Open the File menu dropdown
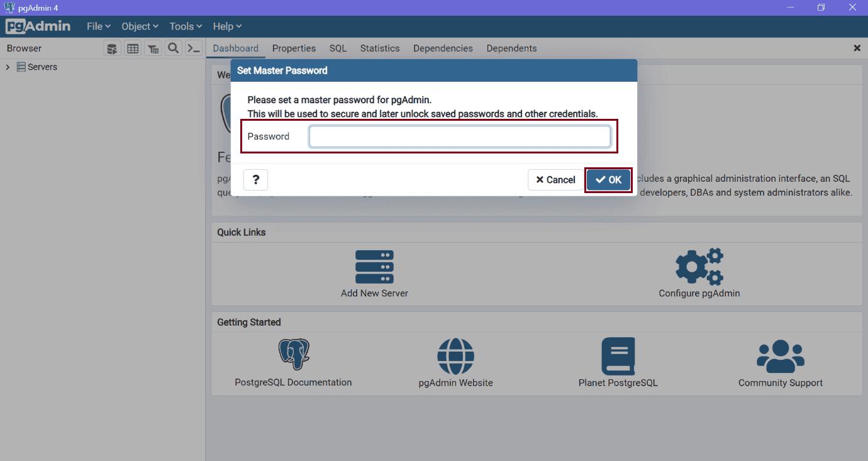 98,26
